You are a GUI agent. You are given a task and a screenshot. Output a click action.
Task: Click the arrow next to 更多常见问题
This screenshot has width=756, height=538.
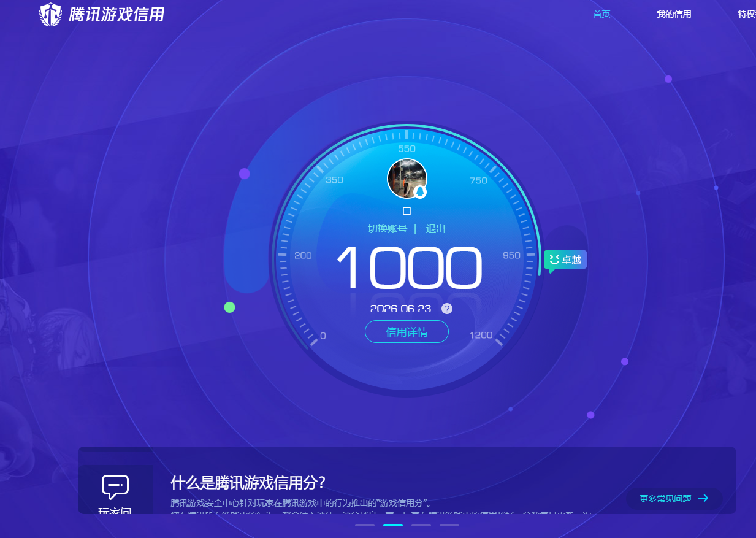pyautogui.click(x=703, y=498)
